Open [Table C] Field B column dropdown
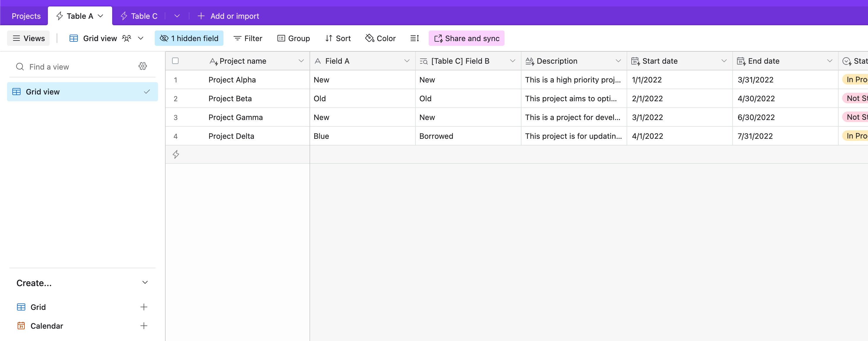 tap(513, 61)
